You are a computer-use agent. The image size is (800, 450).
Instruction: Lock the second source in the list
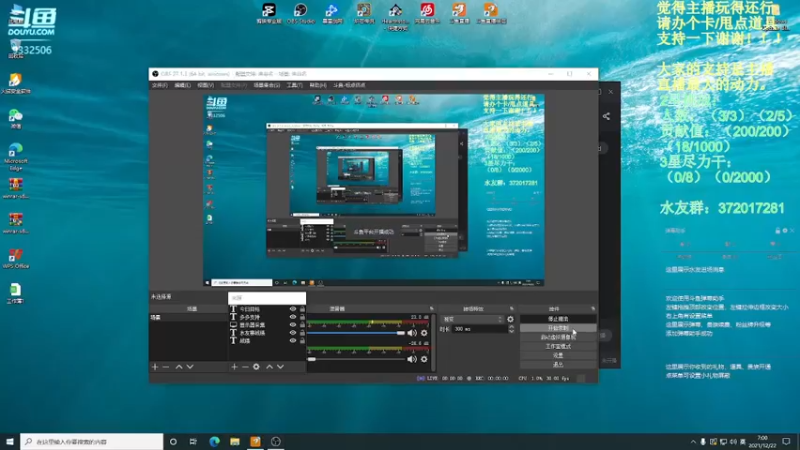(x=302, y=317)
